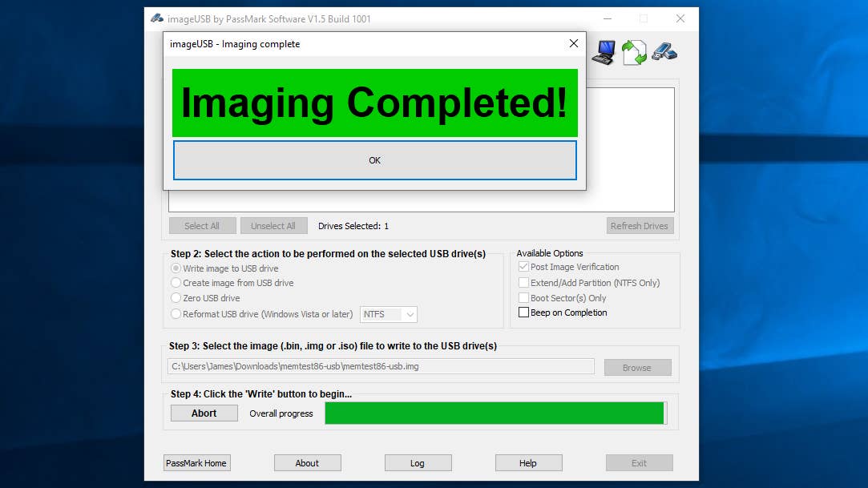Check the Boot Sector(s) Only option
The width and height of the screenshot is (868, 488).
525,297
